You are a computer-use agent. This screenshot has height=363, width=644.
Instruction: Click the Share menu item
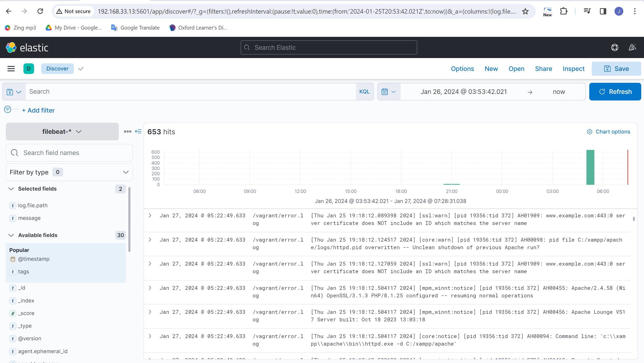click(543, 69)
